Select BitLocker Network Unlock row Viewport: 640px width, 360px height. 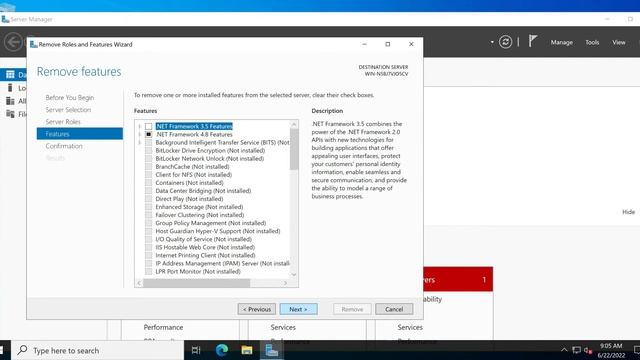pos(209,158)
